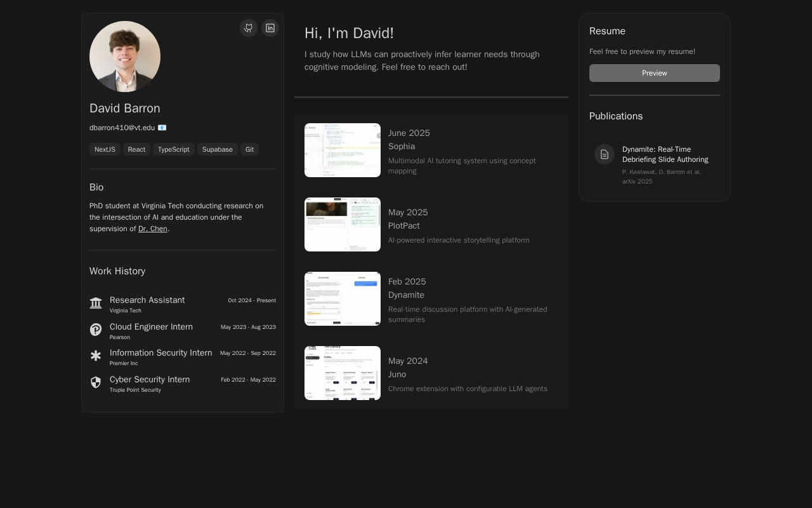The image size is (812, 508).
Task: Click the 'Virginia Tech' employer name under Research Assistant
Action: pos(126,311)
